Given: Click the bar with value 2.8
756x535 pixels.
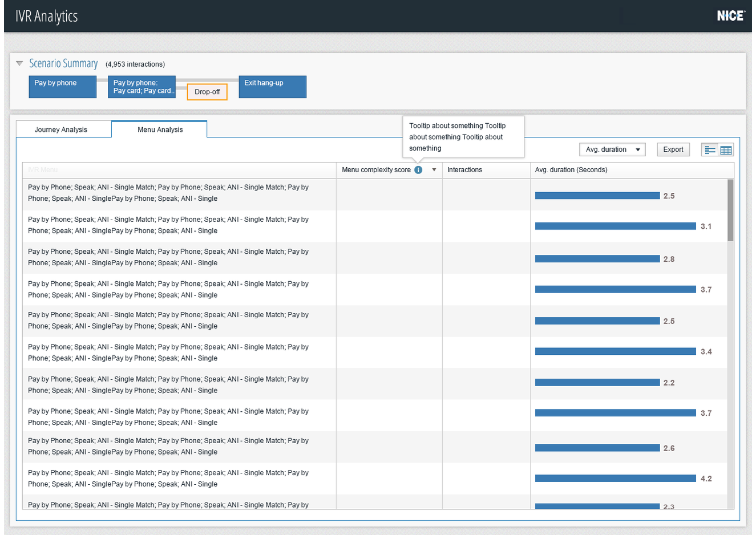Looking at the screenshot, I should (x=597, y=259).
